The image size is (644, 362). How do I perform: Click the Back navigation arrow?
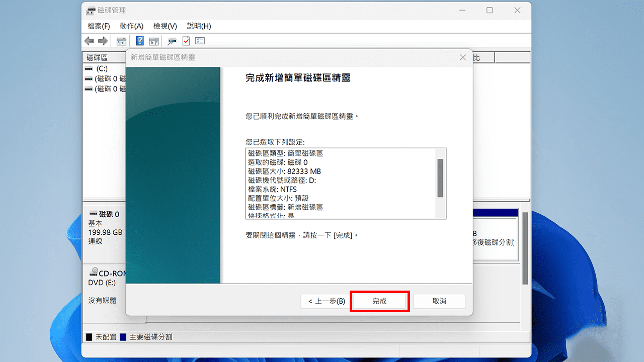[89, 41]
